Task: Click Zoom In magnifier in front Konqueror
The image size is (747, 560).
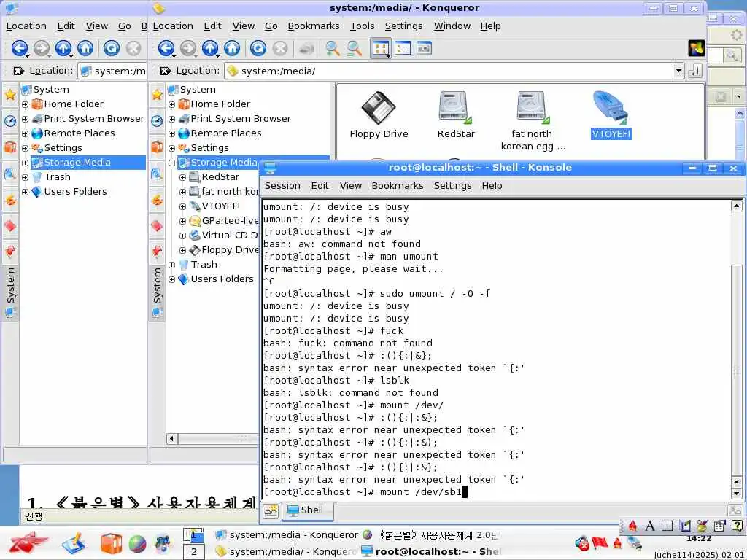Action: coord(332,48)
